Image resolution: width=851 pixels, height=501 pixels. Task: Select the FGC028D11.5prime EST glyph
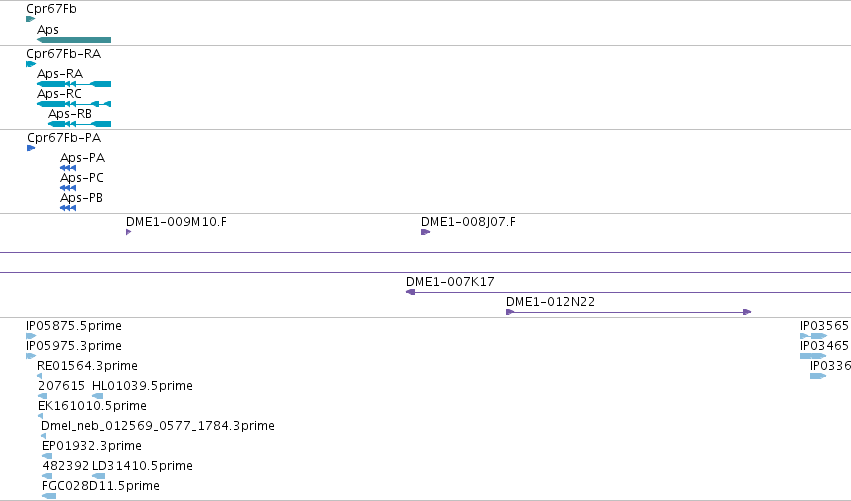(49, 496)
